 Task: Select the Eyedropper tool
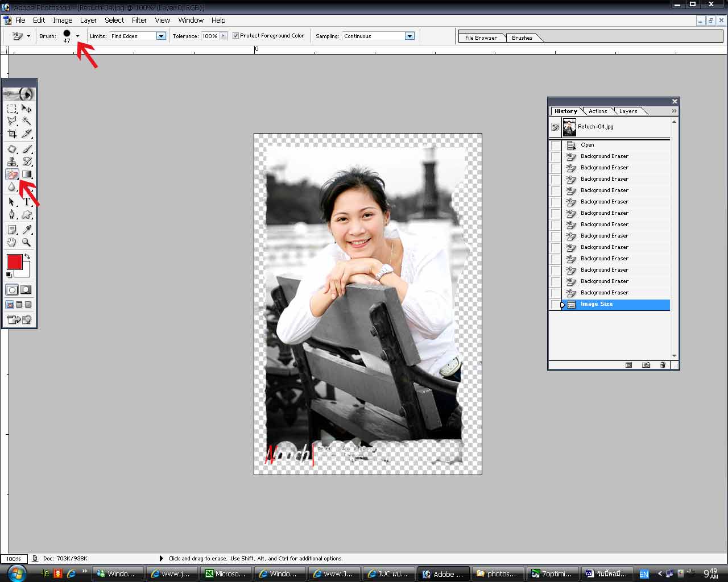click(26, 230)
